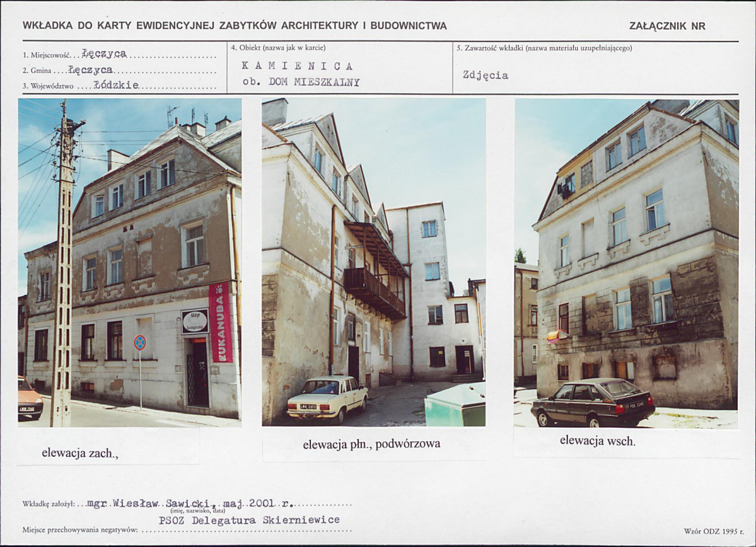Click the Miejscowość field with Łęczyca
The height and width of the screenshot is (547, 756).
point(119,54)
